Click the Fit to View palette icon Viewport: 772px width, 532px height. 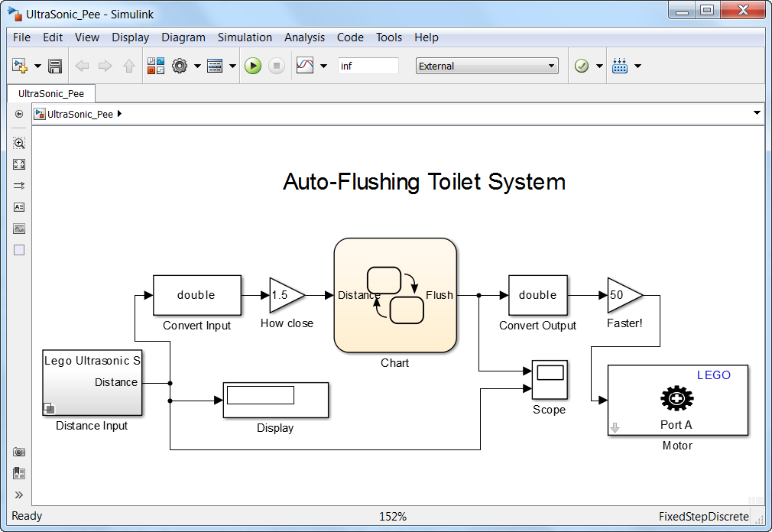click(19, 164)
